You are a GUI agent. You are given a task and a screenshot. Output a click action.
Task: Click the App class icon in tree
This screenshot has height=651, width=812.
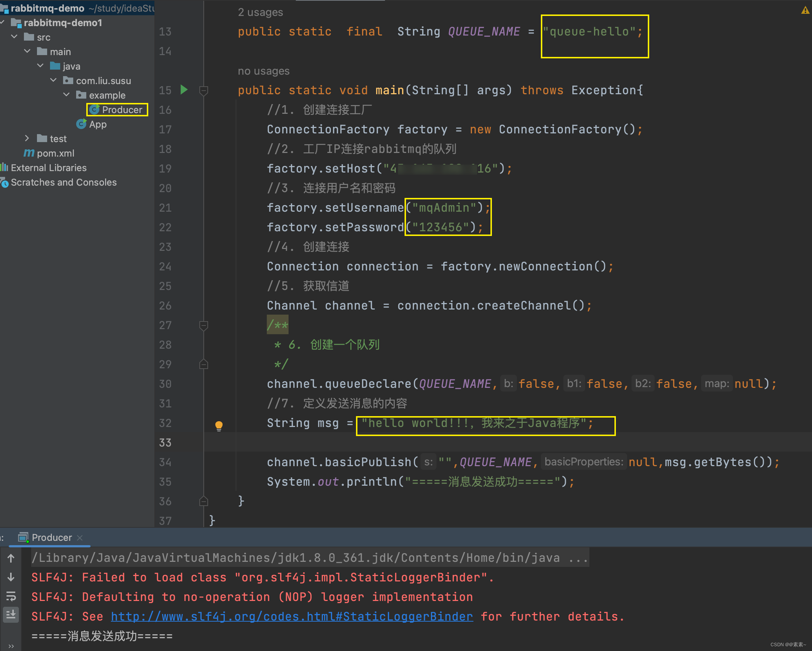[x=81, y=124]
